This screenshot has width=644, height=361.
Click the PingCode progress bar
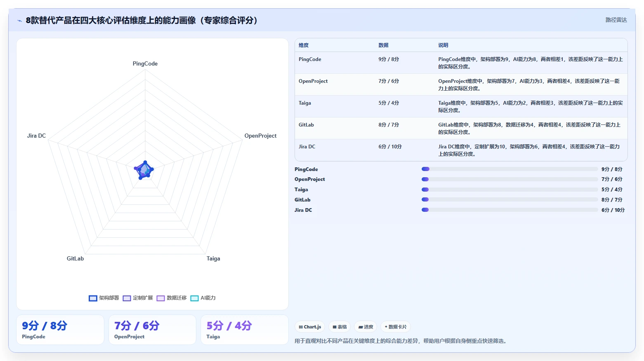[510, 169]
